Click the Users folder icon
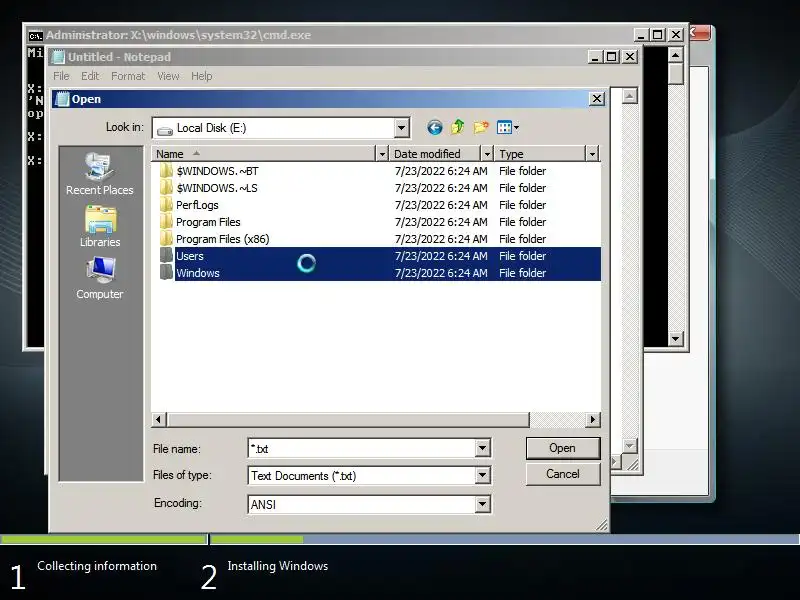 click(166, 256)
